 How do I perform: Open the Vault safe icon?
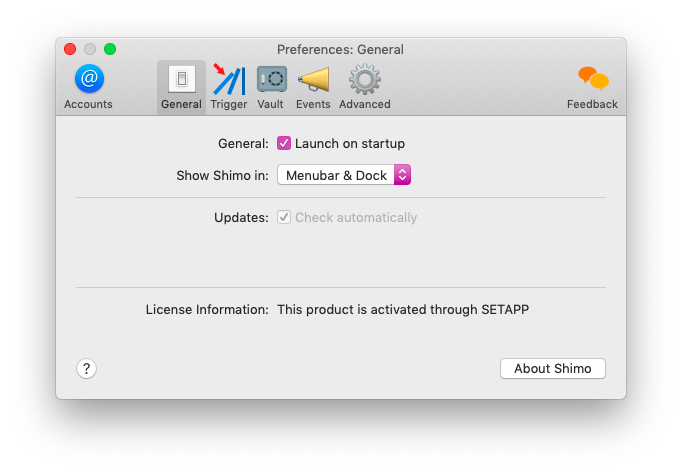[x=272, y=79]
